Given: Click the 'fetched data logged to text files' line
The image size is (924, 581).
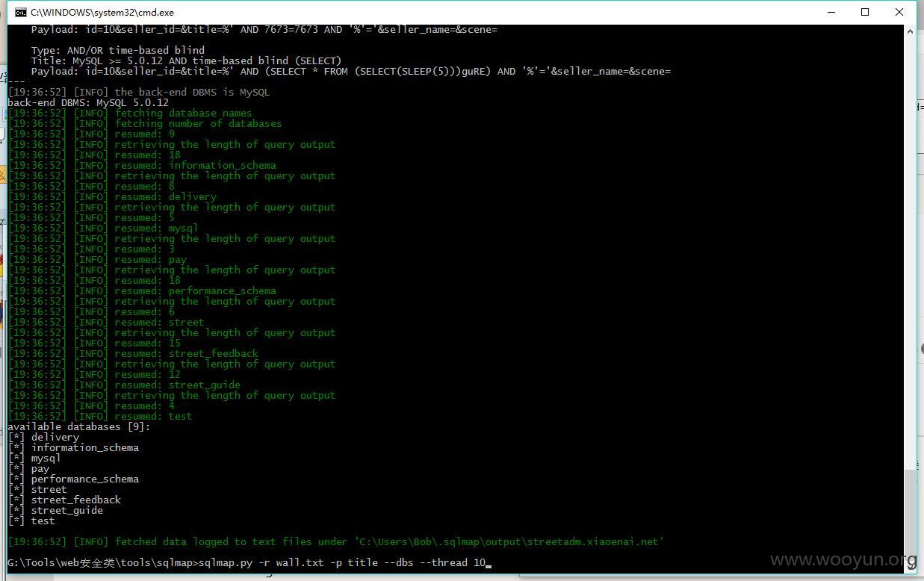Looking at the screenshot, I should coord(336,541).
